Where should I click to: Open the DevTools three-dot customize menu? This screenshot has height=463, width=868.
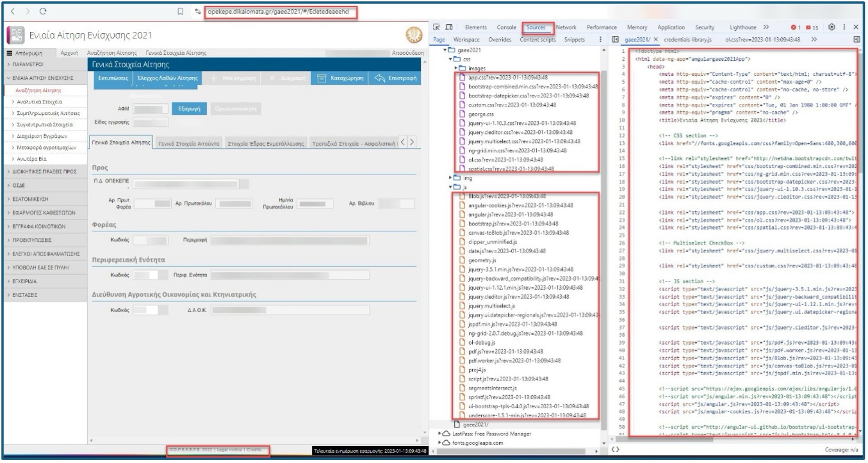845,28
